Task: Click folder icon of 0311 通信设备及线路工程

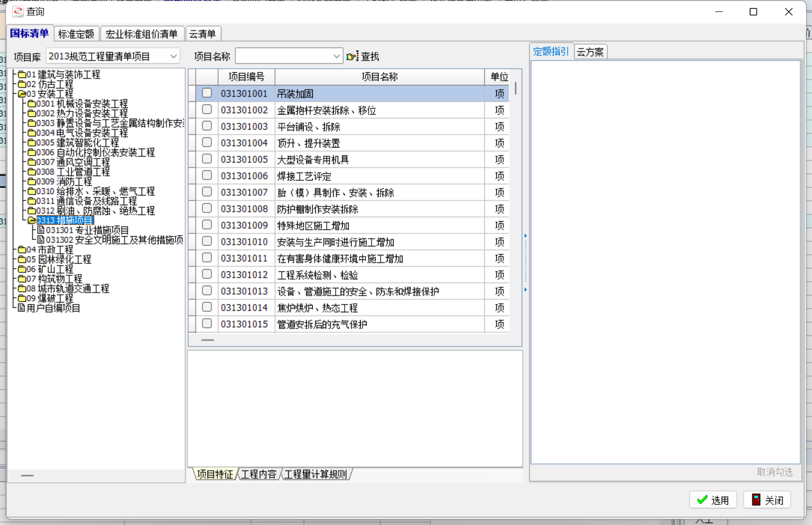Action: coord(31,201)
